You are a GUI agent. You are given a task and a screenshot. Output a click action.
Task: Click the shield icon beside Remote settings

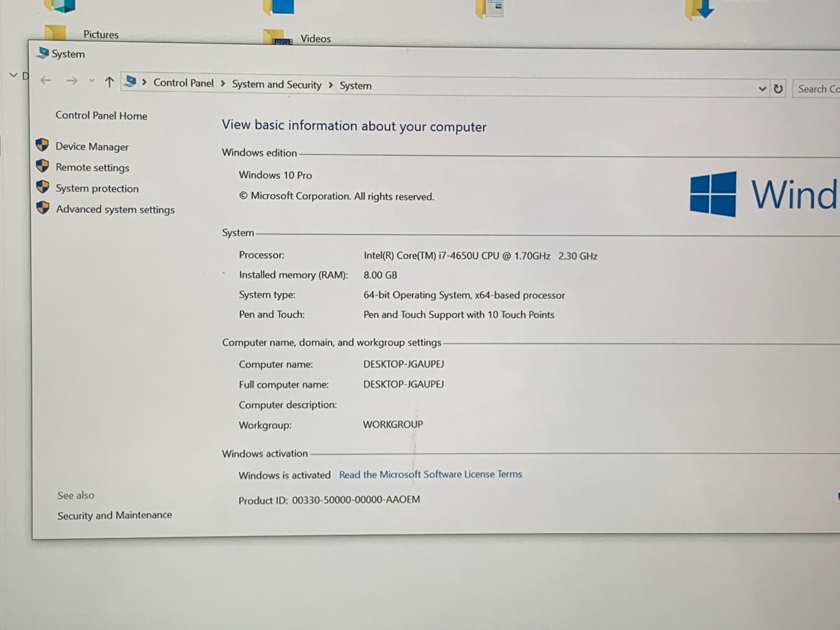pos(43,166)
